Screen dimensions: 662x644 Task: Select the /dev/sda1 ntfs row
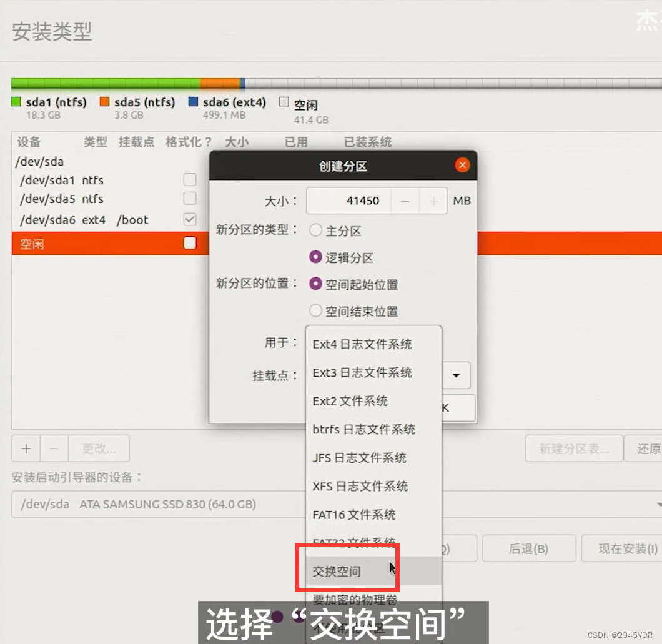(111, 180)
